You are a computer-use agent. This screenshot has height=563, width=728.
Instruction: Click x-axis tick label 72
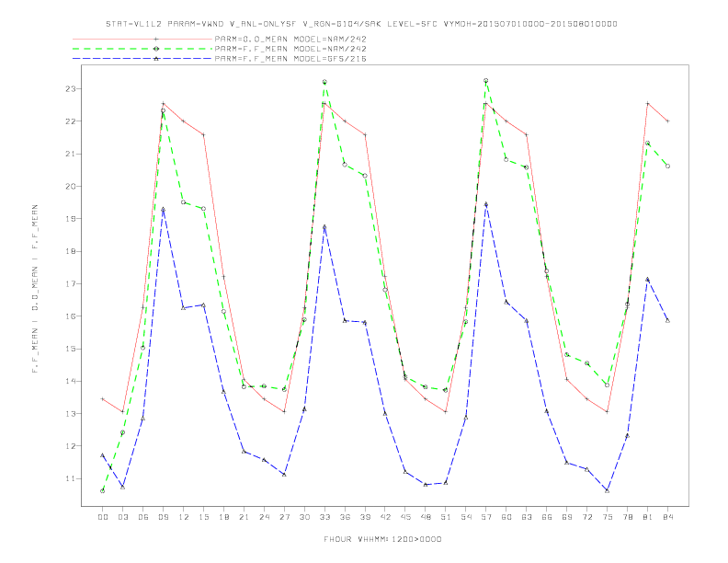587,517
